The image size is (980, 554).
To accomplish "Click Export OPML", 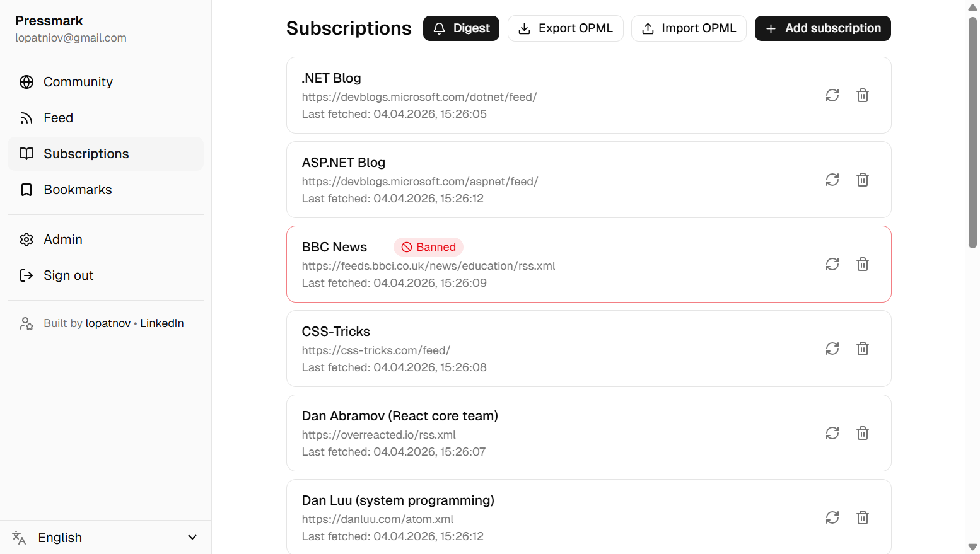I will tap(566, 28).
